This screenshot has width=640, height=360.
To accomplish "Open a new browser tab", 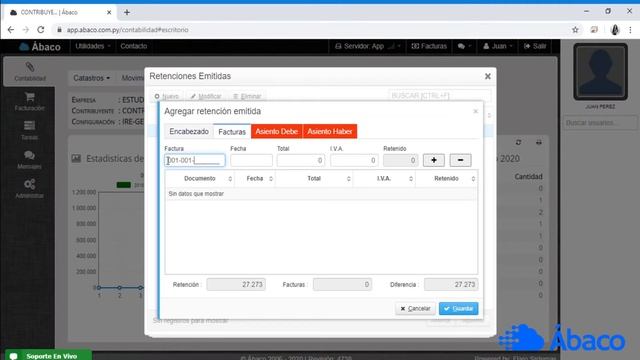I will click(127, 12).
